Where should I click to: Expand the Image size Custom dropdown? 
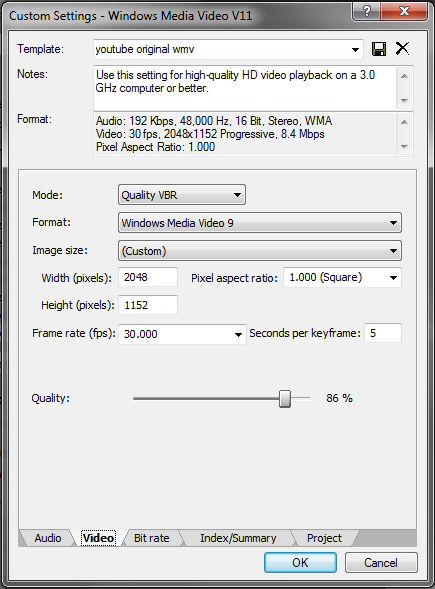pyautogui.click(x=260, y=251)
